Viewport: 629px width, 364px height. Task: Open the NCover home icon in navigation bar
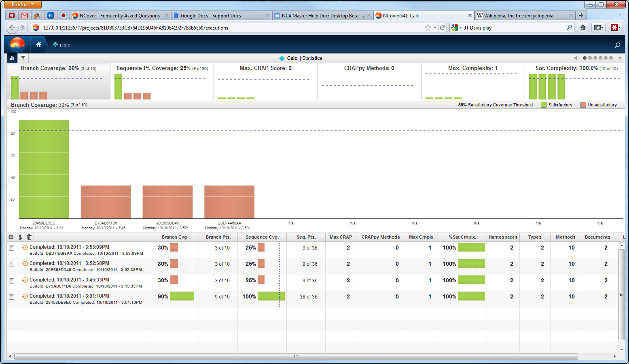(x=38, y=45)
